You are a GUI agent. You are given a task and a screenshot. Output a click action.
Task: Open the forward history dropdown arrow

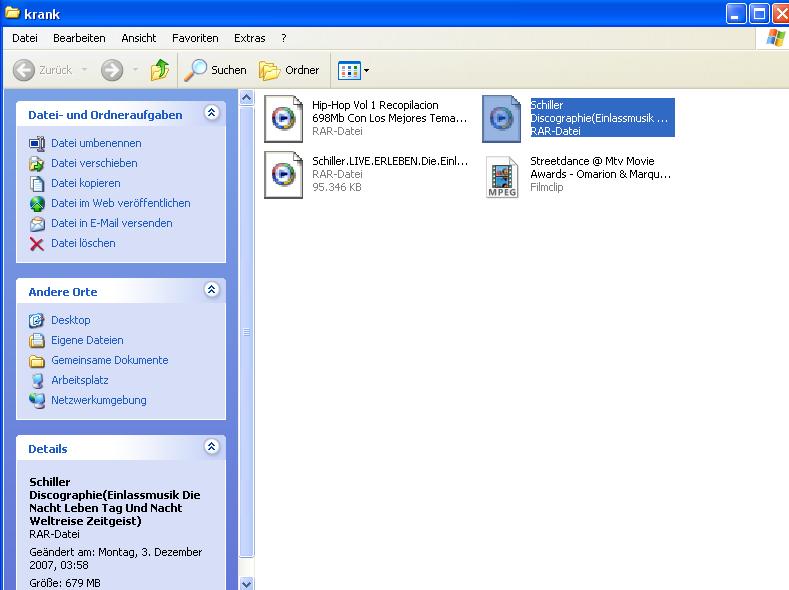click(135, 70)
